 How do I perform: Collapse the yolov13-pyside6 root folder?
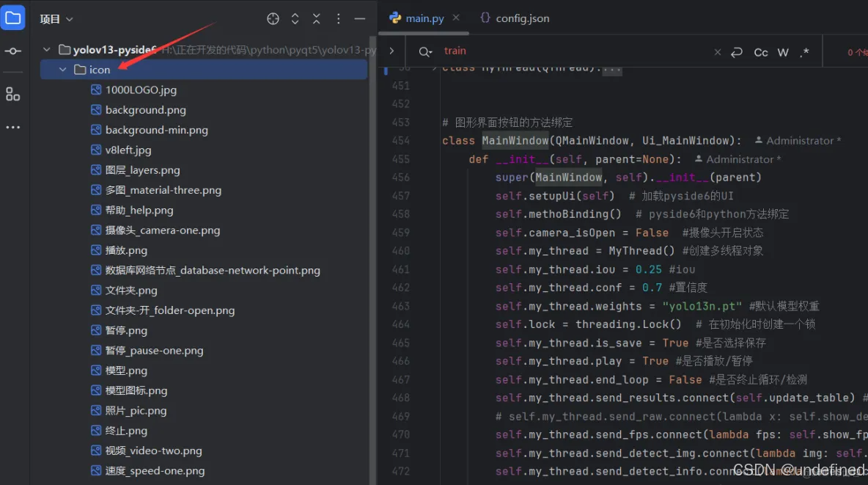click(47, 49)
